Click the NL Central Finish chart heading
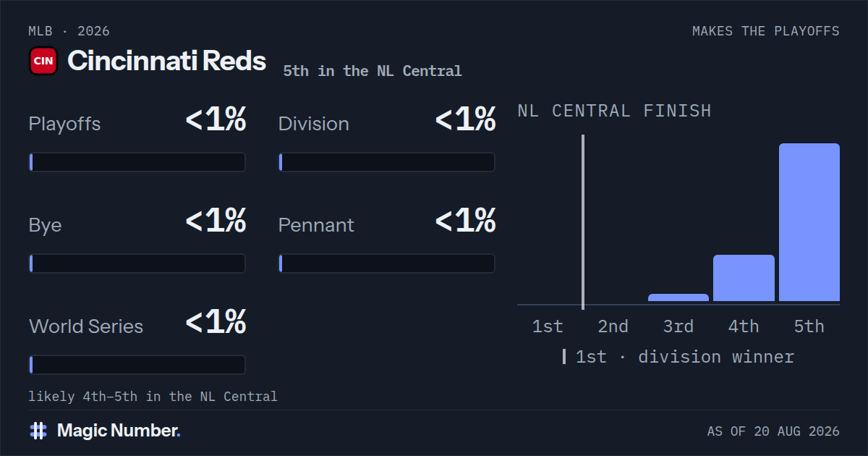 click(614, 111)
